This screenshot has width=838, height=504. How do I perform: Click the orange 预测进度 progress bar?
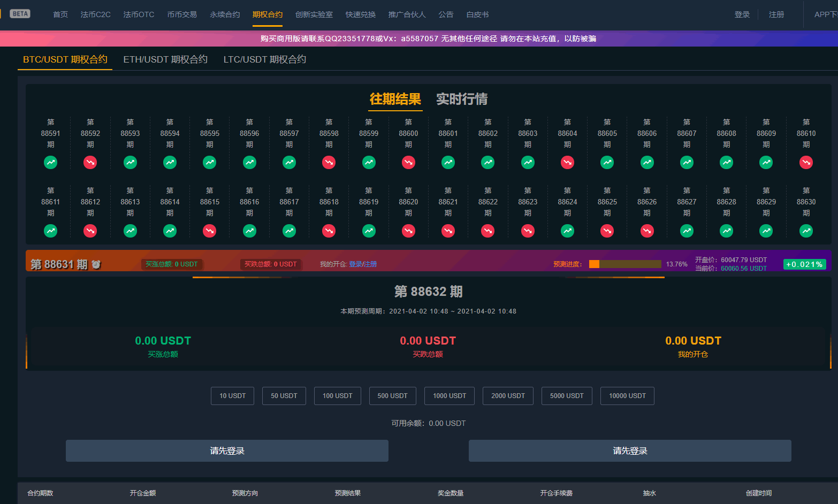[x=624, y=264]
